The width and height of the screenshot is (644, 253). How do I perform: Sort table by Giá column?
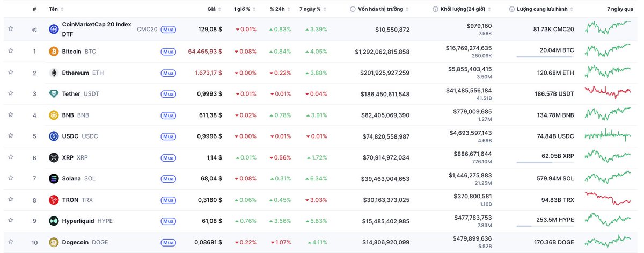[214, 9]
